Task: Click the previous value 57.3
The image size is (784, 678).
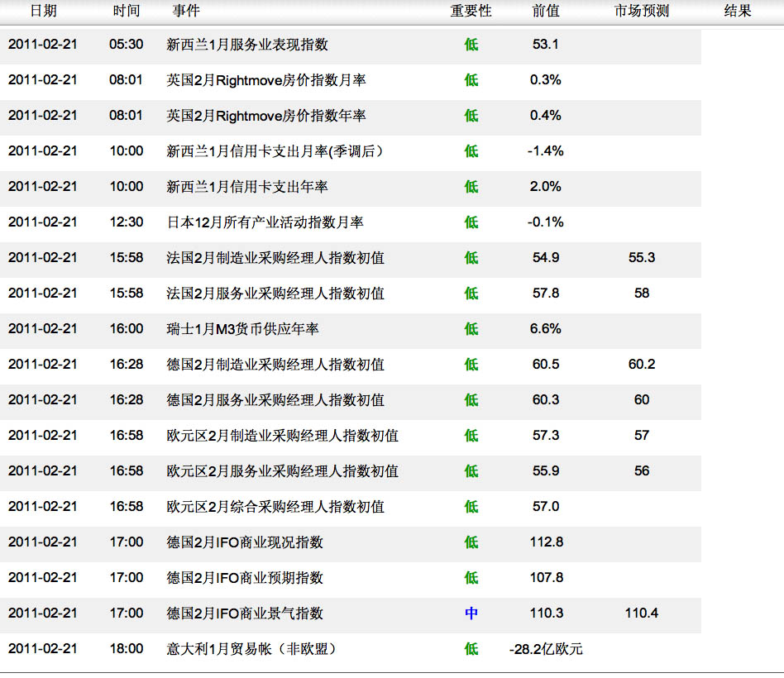Action: (546, 435)
